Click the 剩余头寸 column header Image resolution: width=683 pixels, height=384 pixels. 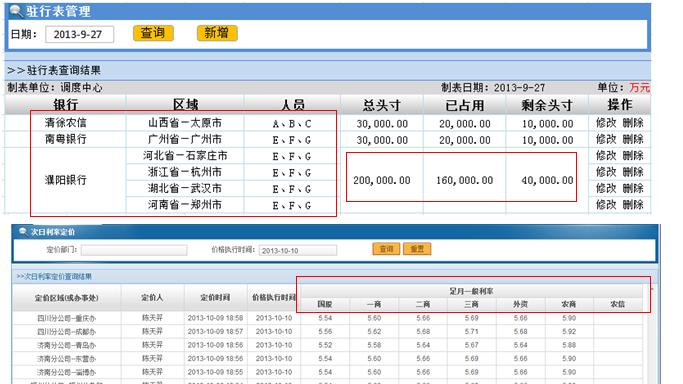(547, 105)
